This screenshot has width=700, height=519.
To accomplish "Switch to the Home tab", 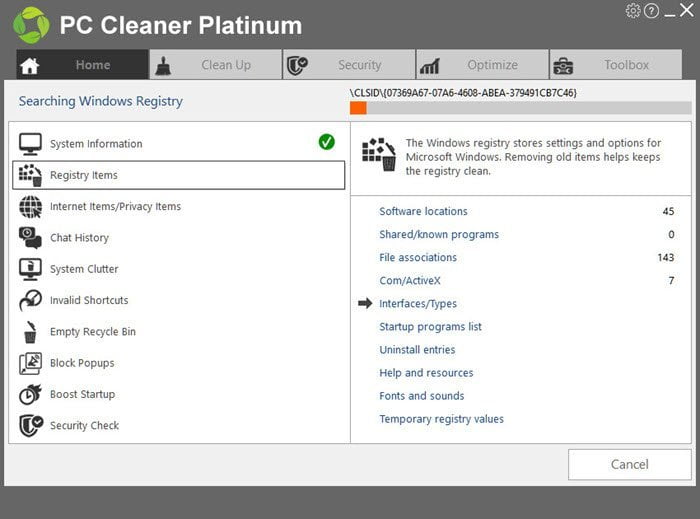I will coord(83,65).
